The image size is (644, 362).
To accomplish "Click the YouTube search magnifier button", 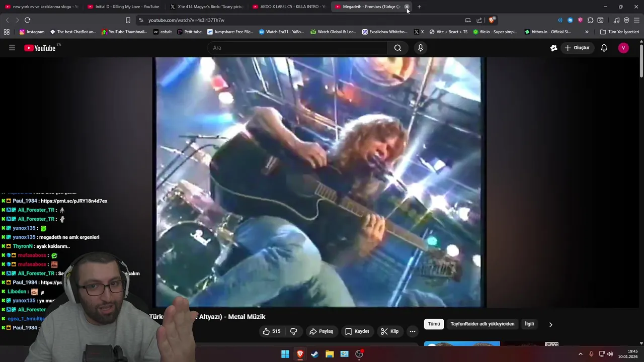I will point(397,48).
